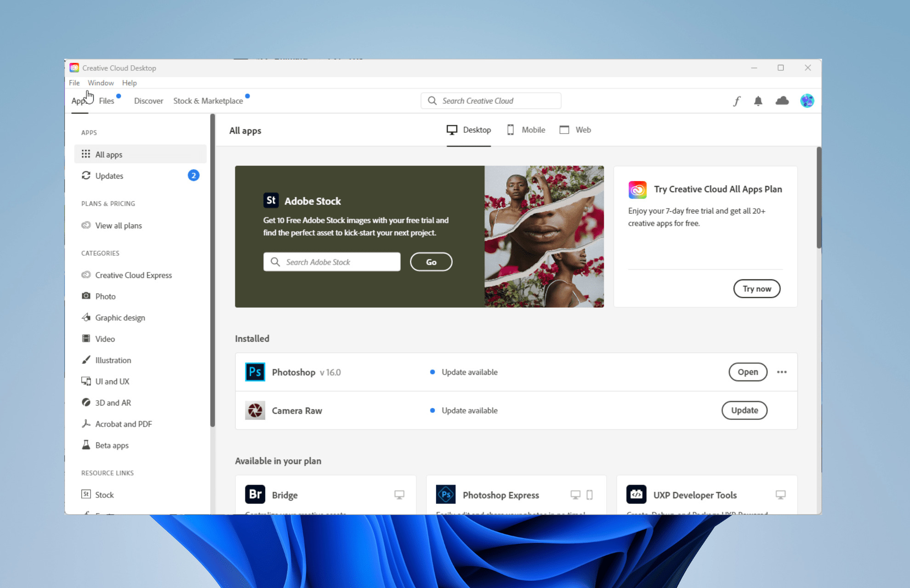This screenshot has width=910, height=588.
Task: Click the sidebar vertical scrollbar
Action: [212, 271]
